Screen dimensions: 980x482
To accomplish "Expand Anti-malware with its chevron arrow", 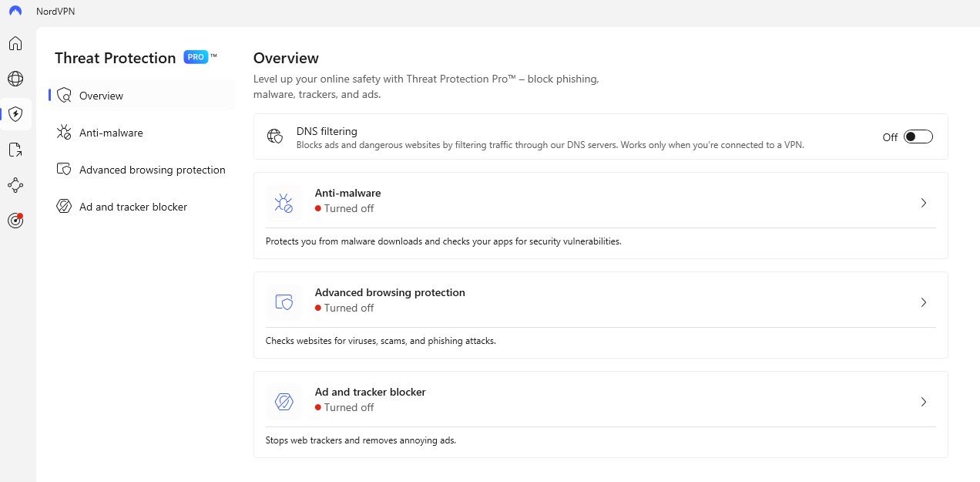I will (x=924, y=203).
